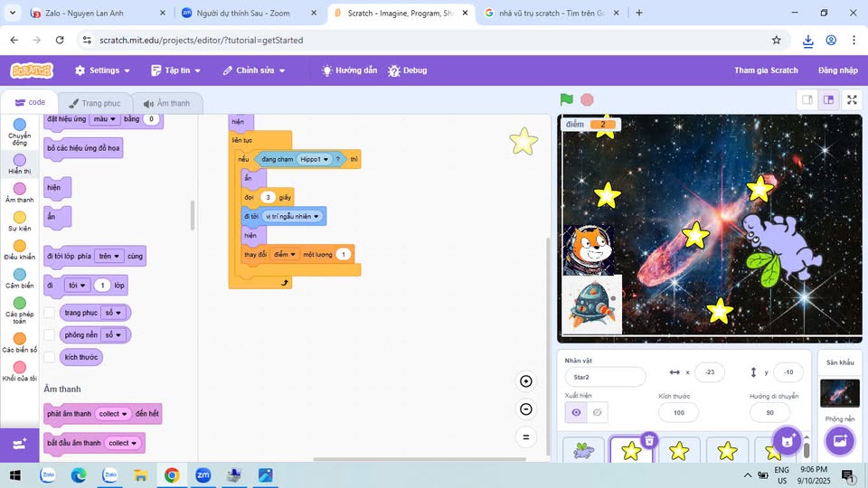Select the Hiển thị block category
Viewport: 868px width, 488px height.
pos(19,164)
